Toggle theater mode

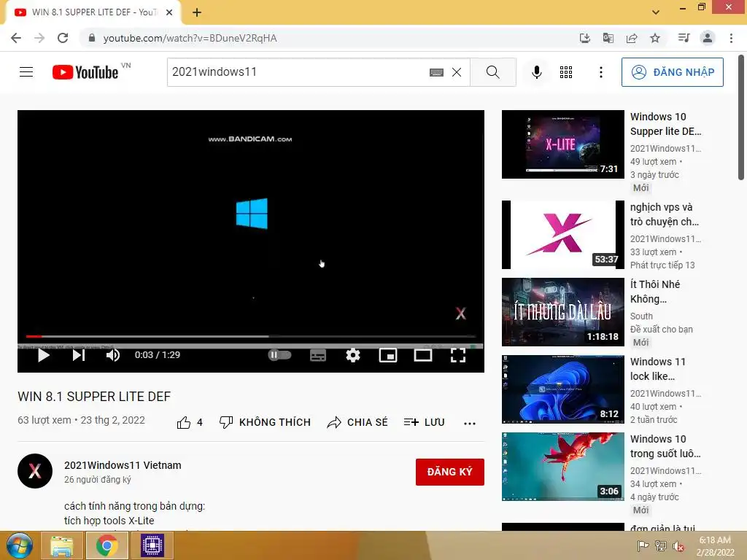422,355
